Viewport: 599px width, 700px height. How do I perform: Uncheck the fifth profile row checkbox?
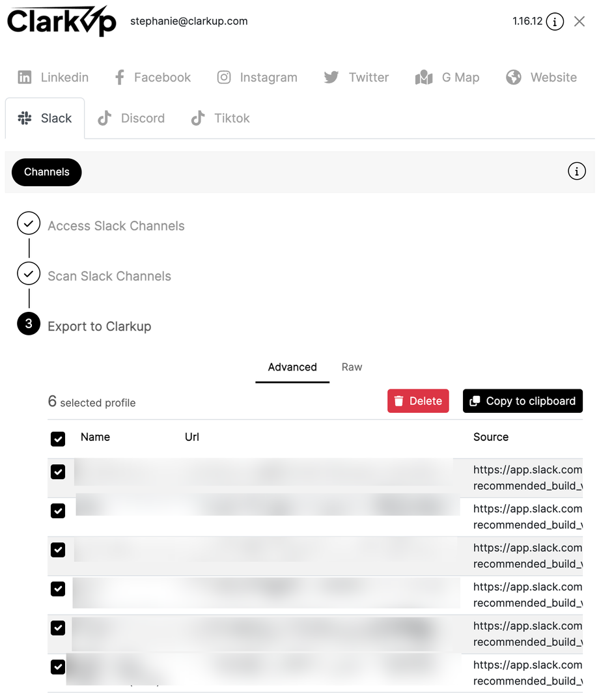click(58, 628)
